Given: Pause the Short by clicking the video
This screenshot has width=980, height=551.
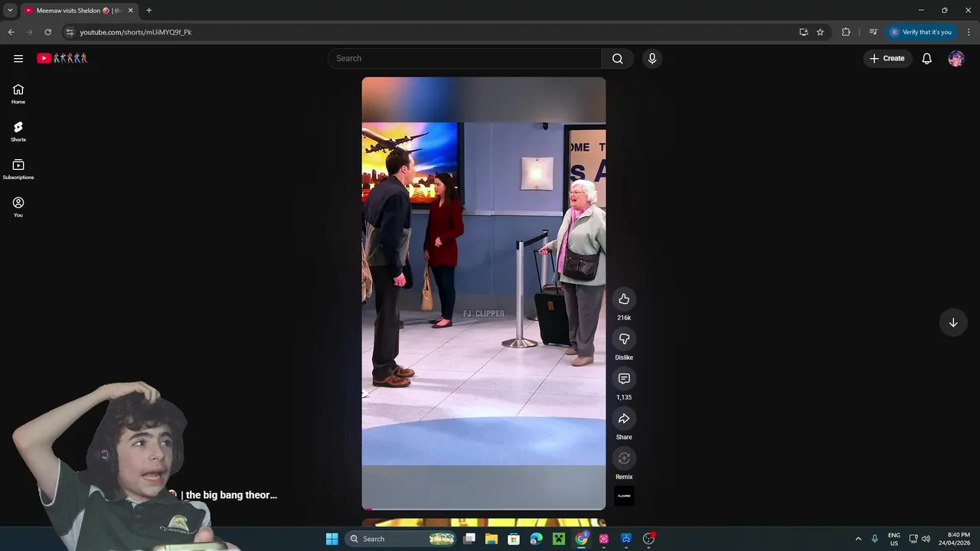Looking at the screenshot, I should pyautogui.click(x=484, y=293).
